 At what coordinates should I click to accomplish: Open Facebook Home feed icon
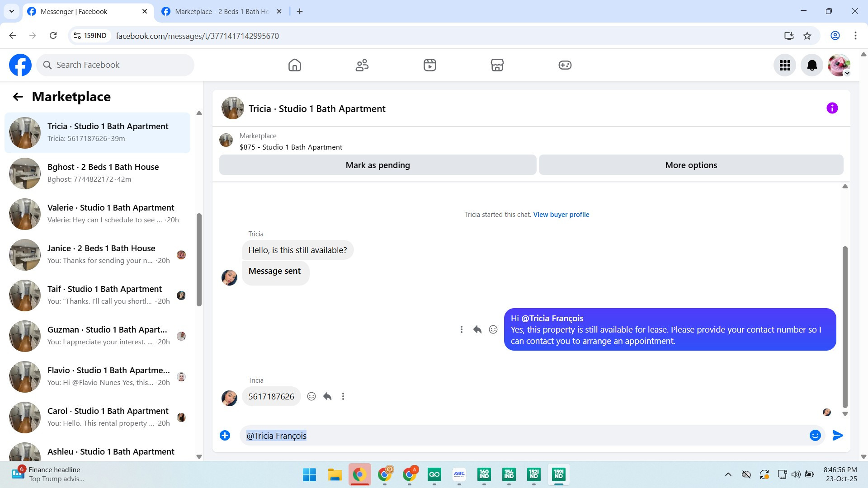pyautogui.click(x=294, y=65)
